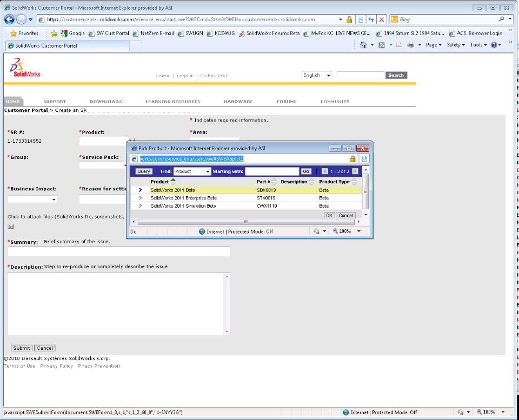Open the zoom level dropdown in main status bar

(x=503, y=412)
